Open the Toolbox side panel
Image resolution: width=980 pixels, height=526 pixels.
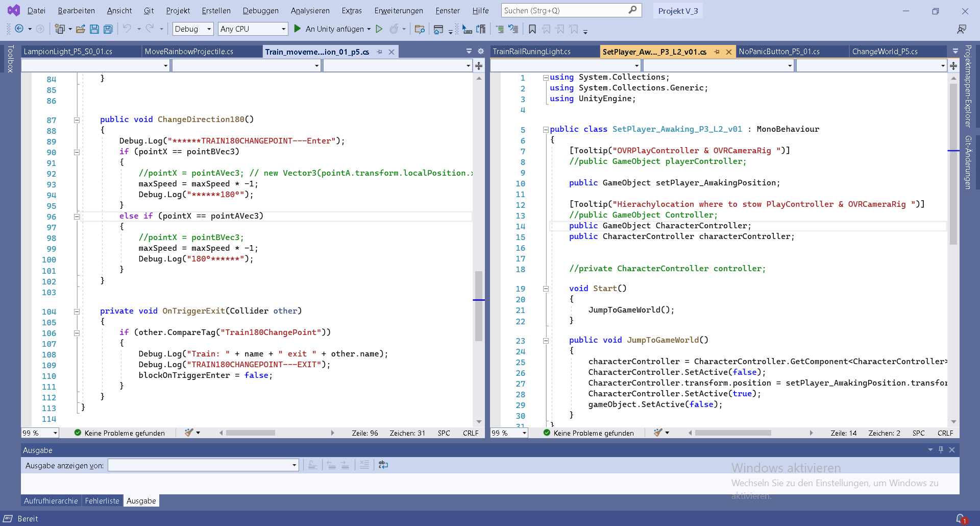[x=10, y=59]
